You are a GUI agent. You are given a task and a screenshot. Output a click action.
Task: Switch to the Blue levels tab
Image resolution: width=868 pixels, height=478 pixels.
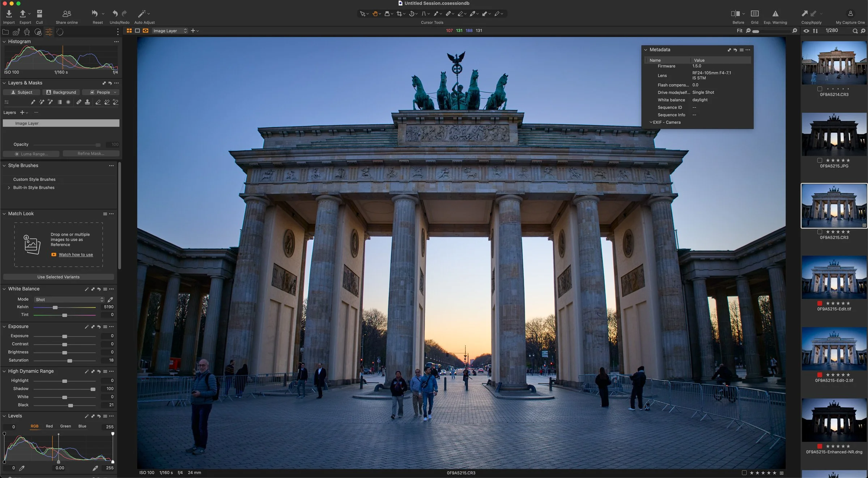point(82,426)
